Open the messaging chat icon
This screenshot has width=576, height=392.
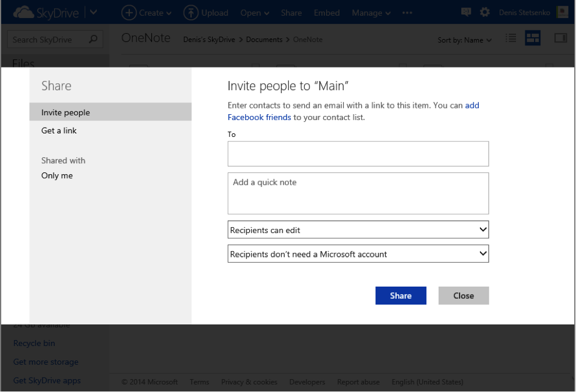pyautogui.click(x=466, y=12)
